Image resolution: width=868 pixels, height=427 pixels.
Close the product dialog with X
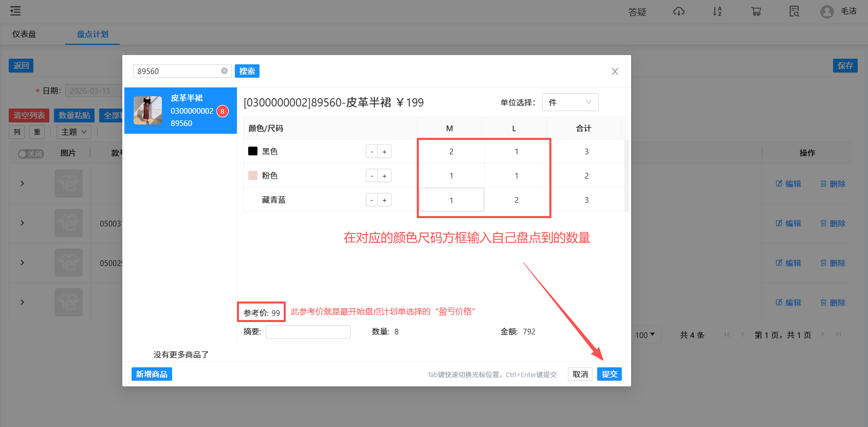pos(615,72)
